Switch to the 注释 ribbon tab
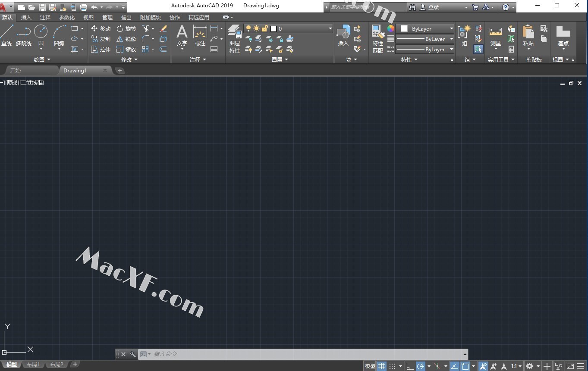 pyautogui.click(x=45, y=17)
